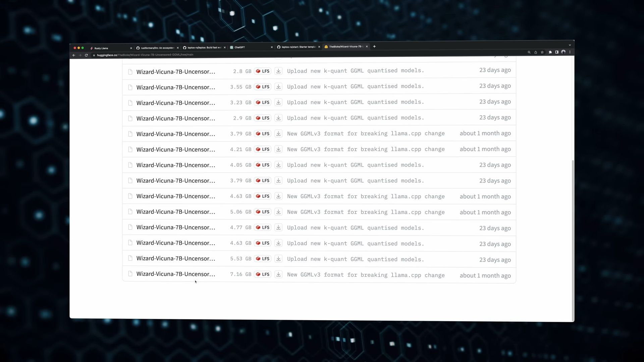The width and height of the screenshot is (644, 362).
Task: Bookmark this page with star icon
Action: tap(542, 52)
